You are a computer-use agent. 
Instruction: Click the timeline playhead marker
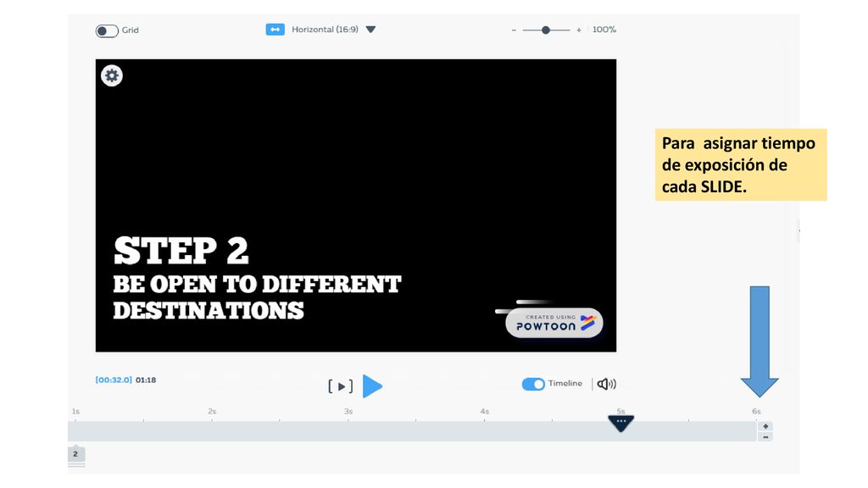(620, 423)
